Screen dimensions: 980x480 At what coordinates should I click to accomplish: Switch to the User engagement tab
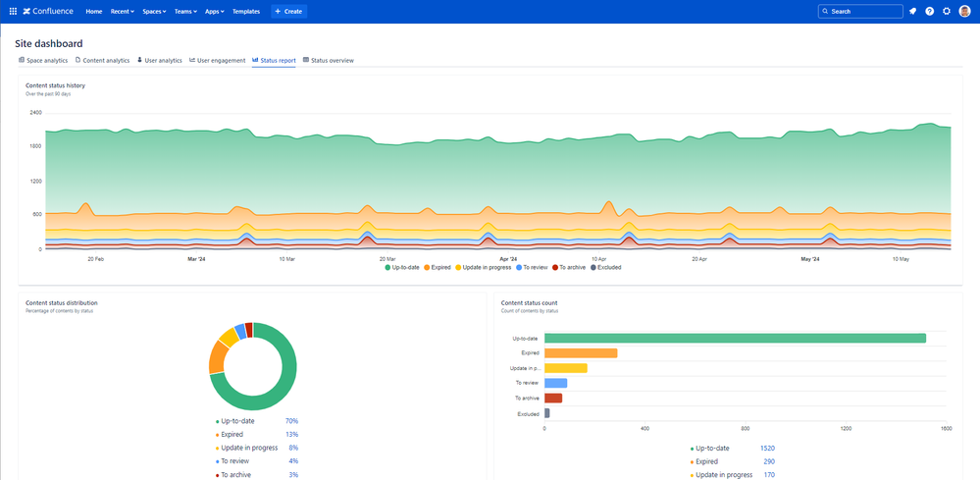tap(217, 60)
